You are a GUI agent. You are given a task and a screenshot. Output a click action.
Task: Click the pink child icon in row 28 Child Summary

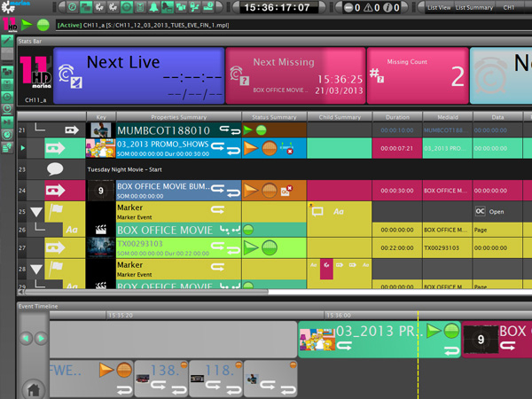[326, 269]
